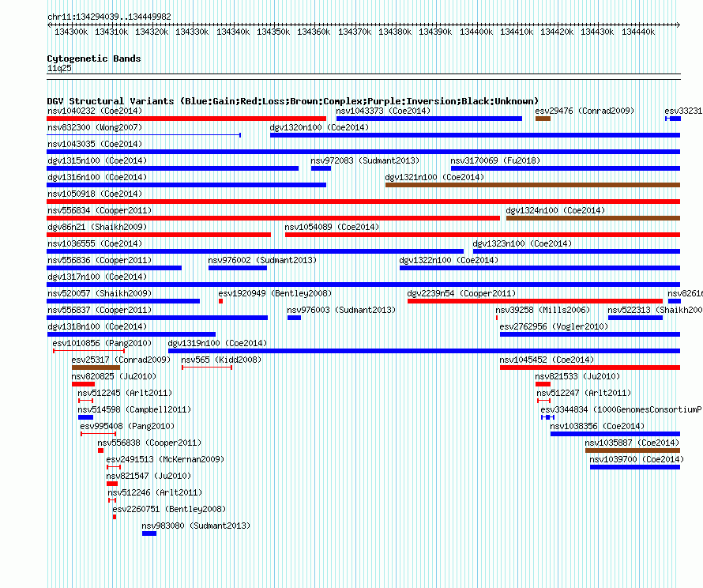Click the 134440k ruler tick label
The height and width of the screenshot is (588, 703).
(x=638, y=32)
